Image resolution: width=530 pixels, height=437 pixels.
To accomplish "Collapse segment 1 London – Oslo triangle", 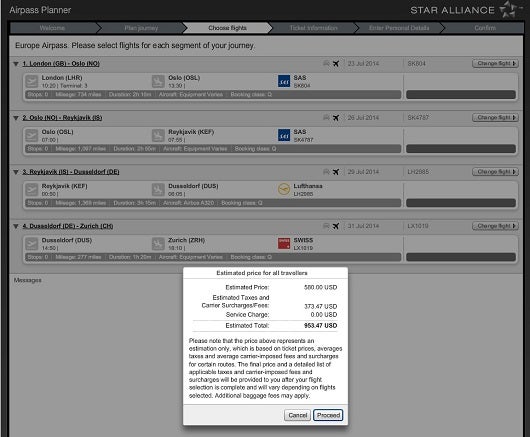I will 16,64.
